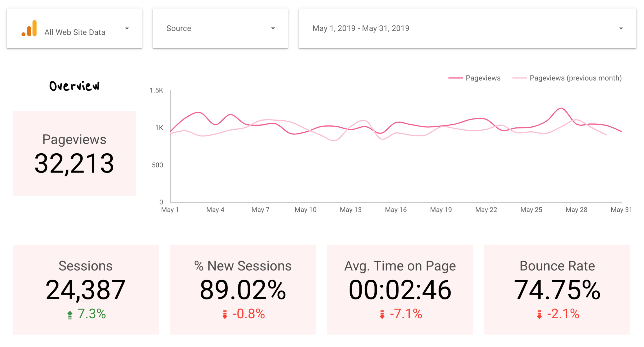
Task: Click the Pageviews 32,213 scorecard
Action: click(x=74, y=153)
